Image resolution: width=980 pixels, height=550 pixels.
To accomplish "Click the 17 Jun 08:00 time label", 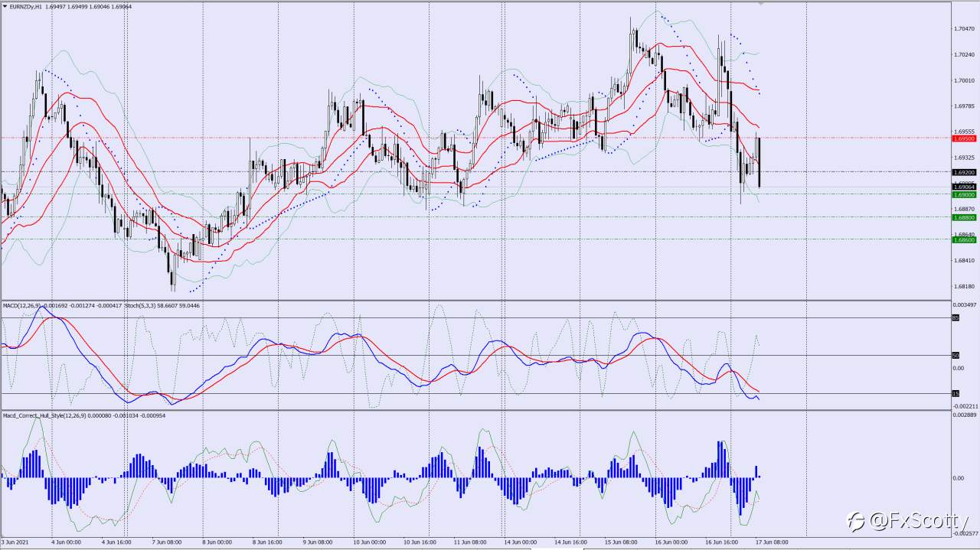I will point(773,542).
